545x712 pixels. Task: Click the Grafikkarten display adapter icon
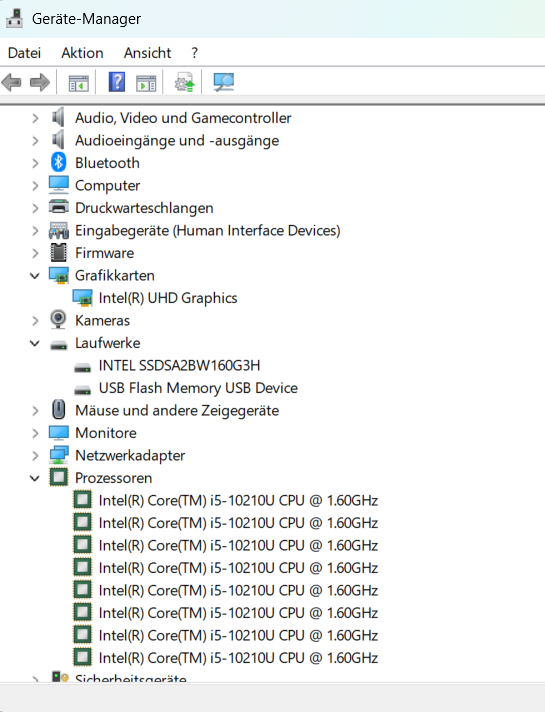point(59,275)
